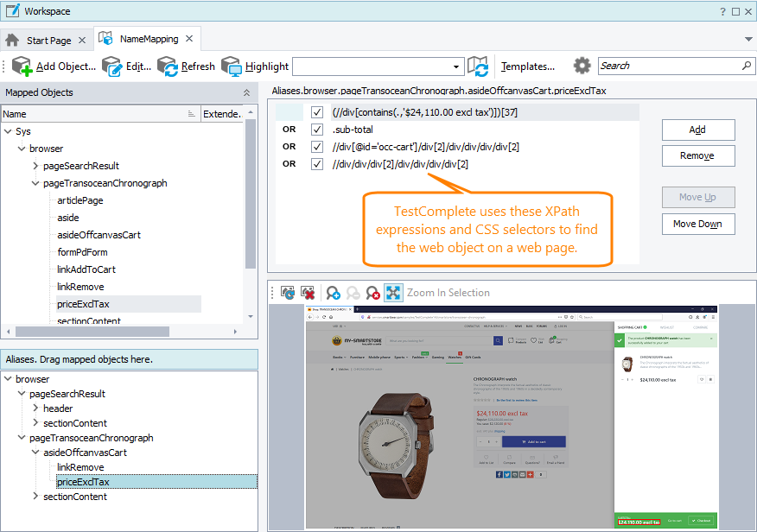Click the update image icon
This screenshot has width=757, height=532.
tap(288, 293)
